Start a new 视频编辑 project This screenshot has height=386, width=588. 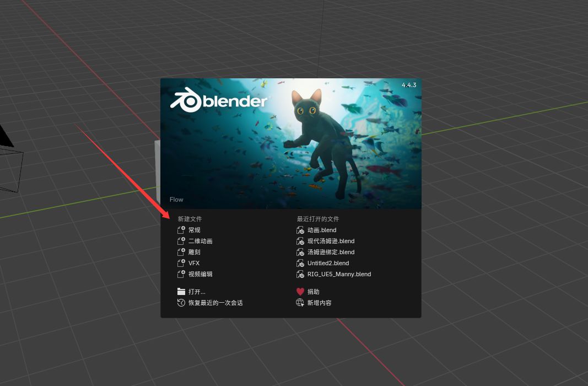click(x=200, y=274)
